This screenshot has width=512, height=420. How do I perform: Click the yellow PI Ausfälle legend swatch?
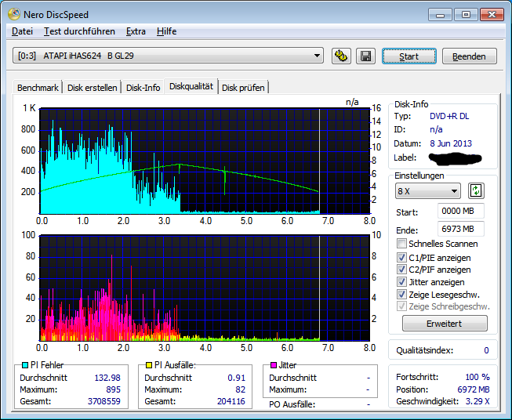[149, 365]
